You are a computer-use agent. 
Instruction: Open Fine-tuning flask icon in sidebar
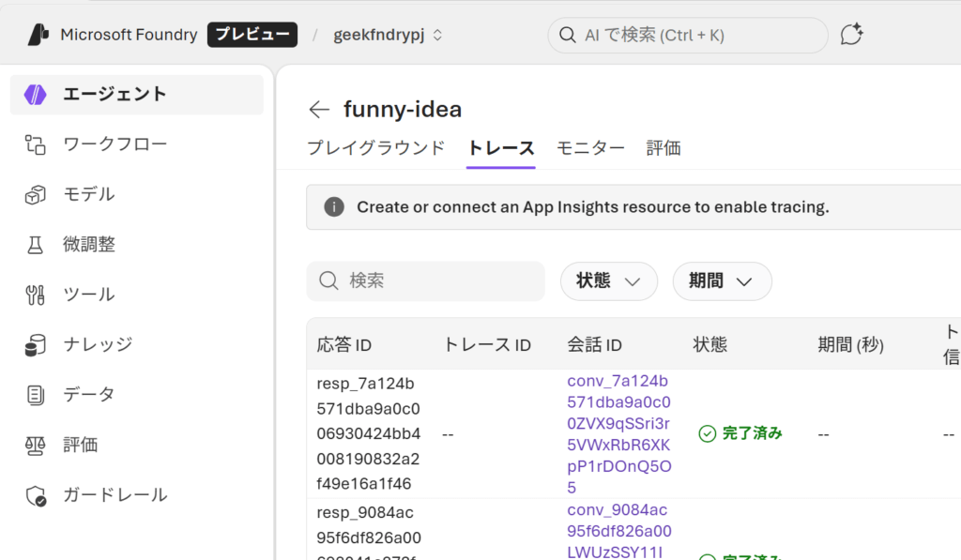[36, 245]
